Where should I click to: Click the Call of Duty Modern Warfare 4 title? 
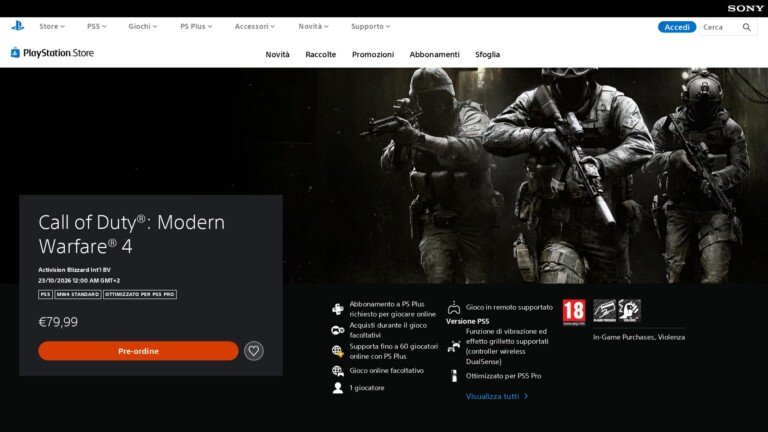(x=131, y=234)
